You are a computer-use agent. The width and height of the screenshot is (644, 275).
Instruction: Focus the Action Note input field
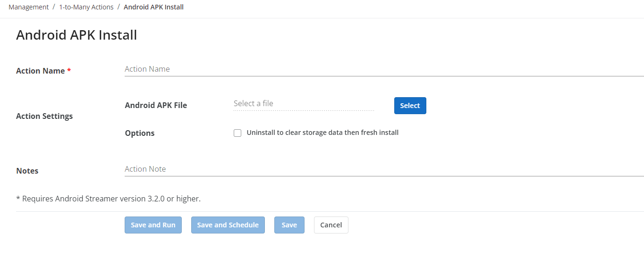(x=384, y=169)
